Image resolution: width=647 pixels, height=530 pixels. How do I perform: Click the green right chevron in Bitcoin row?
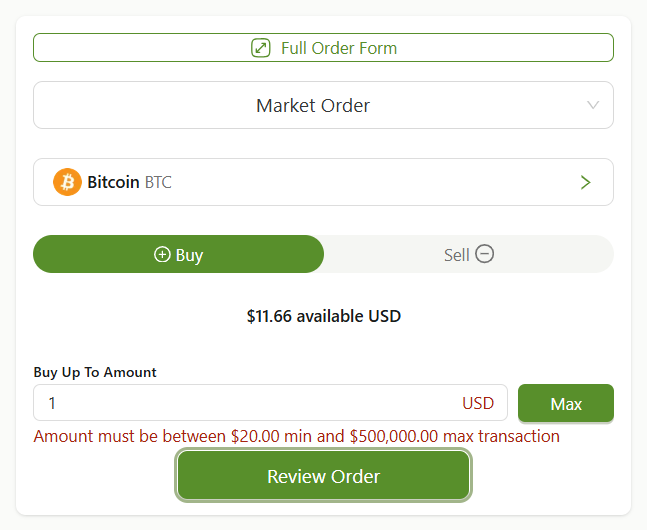[586, 182]
